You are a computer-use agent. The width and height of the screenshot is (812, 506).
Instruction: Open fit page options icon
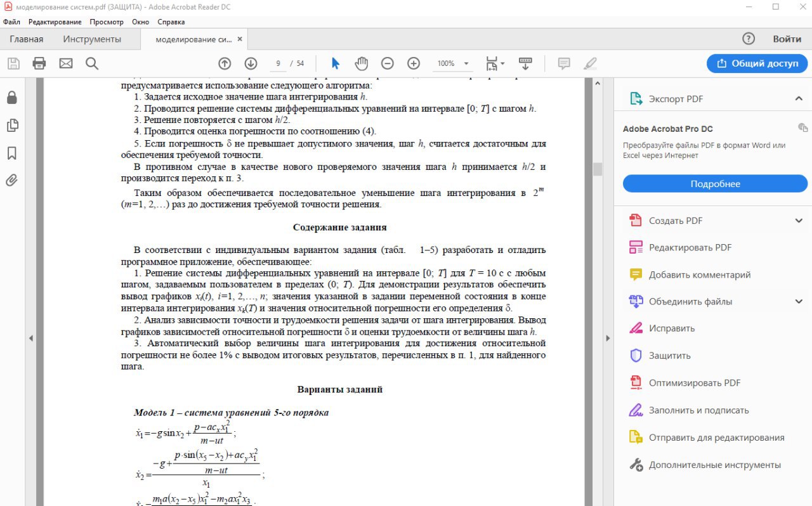[x=495, y=63]
